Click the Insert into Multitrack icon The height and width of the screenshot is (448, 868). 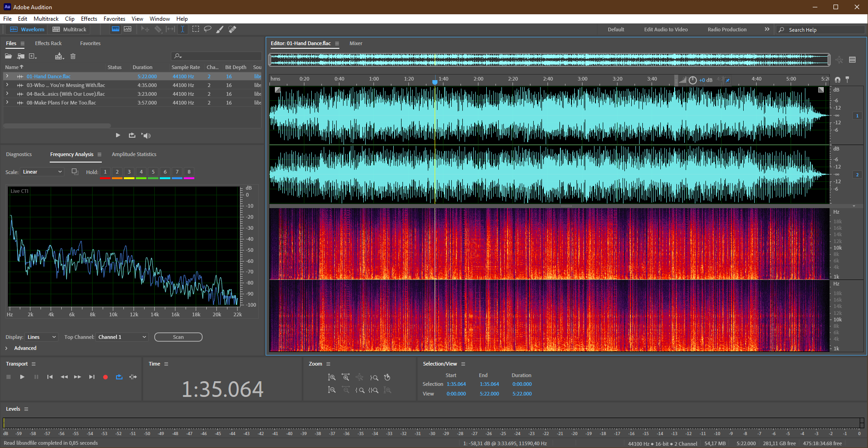tap(59, 56)
